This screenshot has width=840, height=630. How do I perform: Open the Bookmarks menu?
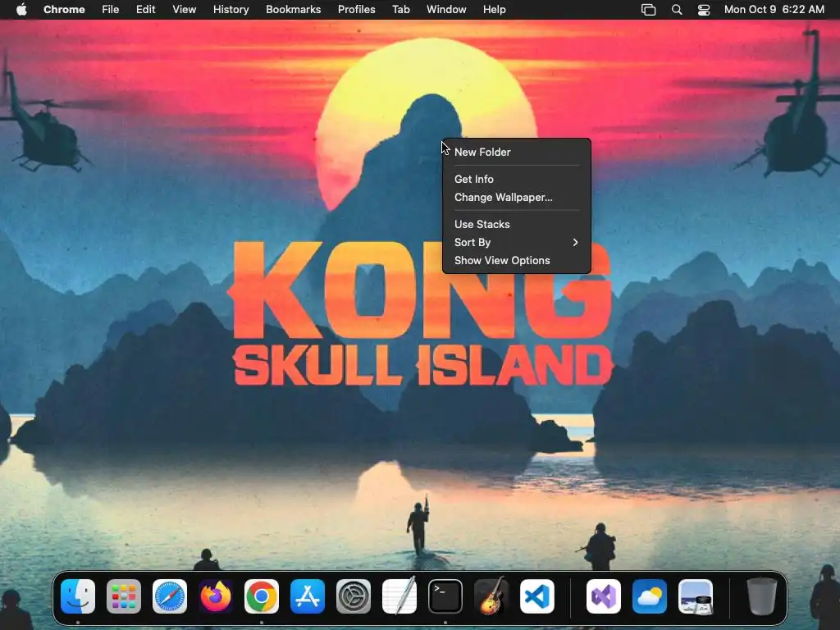(294, 9)
